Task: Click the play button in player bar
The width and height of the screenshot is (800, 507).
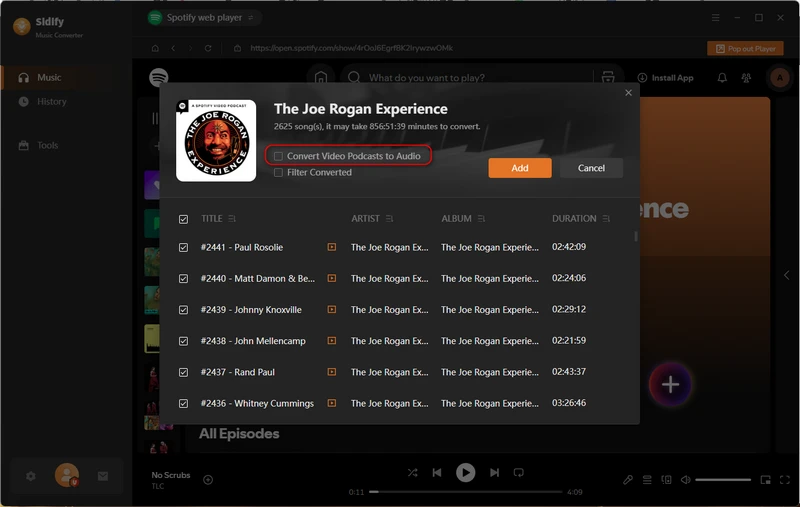Action: coord(465,472)
